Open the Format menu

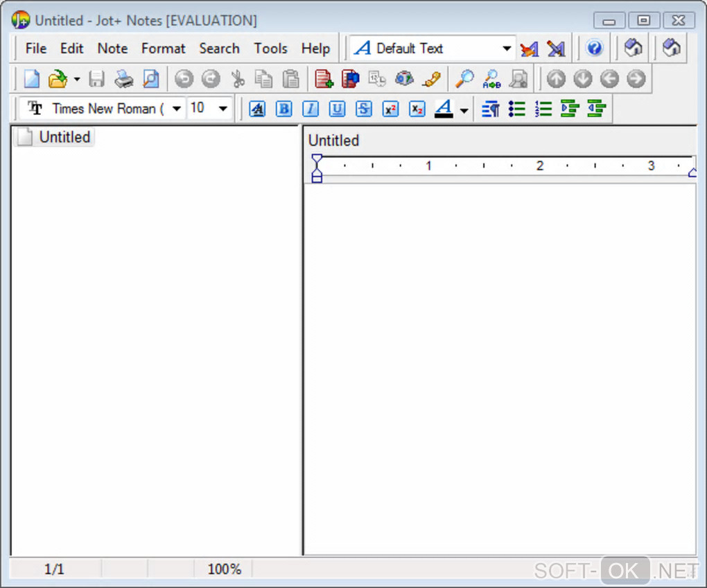pyautogui.click(x=163, y=48)
